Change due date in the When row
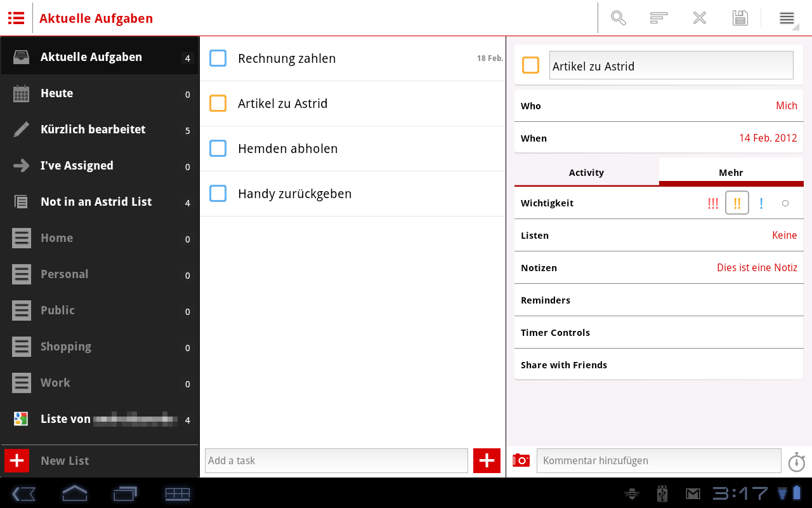 (x=658, y=138)
